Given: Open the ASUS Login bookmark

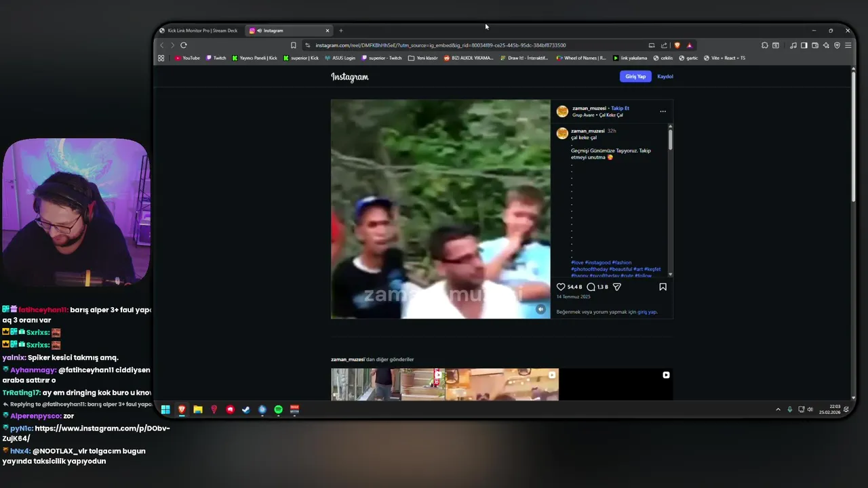Looking at the screenshot, I should [x=340, y=58].
